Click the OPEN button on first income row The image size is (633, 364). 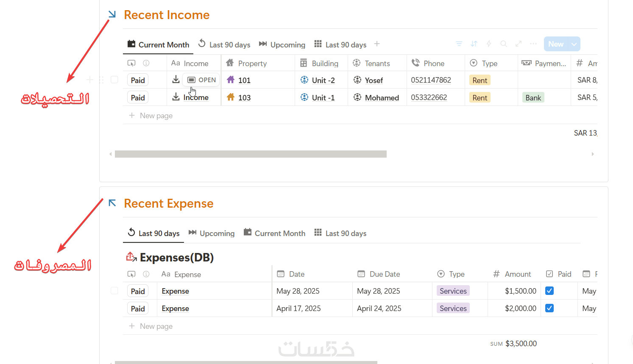[x=202, y=80]
